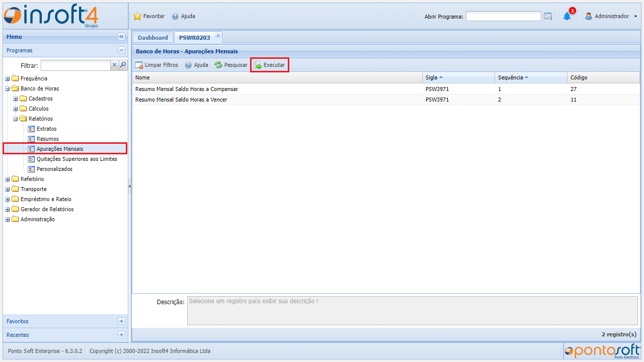The image size is (644, 362).
Task: Open Ajuda in the top header
Action: (184, 16)
